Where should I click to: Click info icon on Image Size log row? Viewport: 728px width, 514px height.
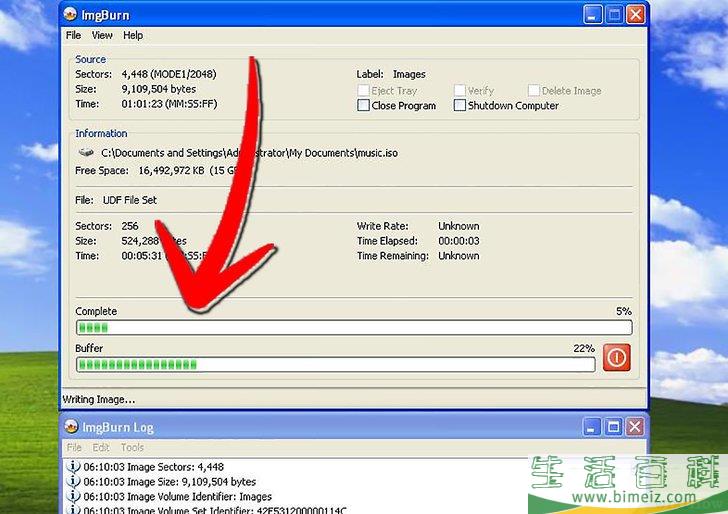point(73,481)
